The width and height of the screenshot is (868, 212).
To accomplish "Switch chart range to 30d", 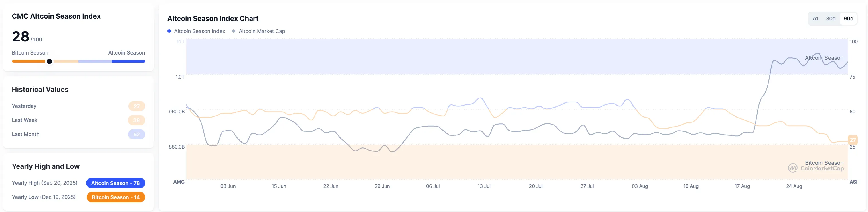I will pyautogui.click(x=831, y=19).
